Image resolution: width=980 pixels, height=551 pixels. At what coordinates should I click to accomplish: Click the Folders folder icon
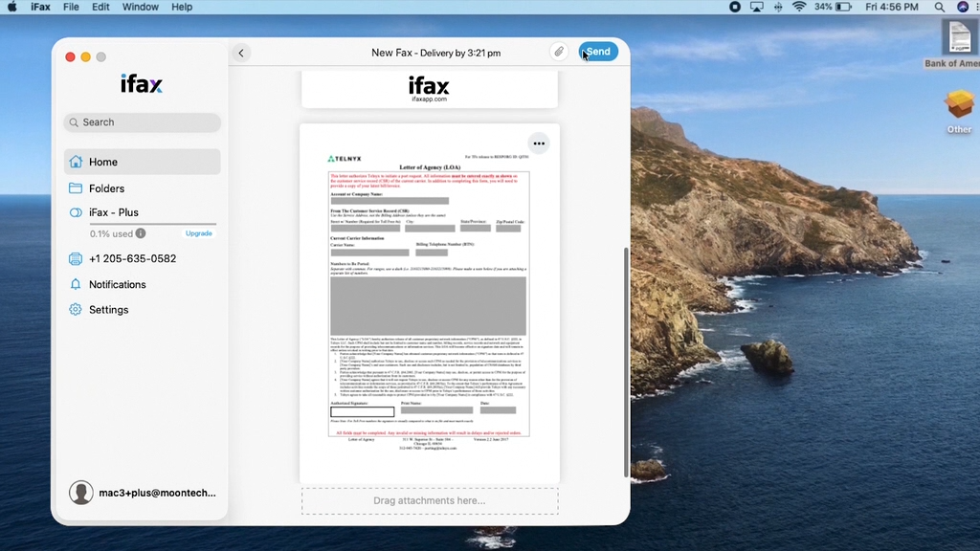pos(76,188)
